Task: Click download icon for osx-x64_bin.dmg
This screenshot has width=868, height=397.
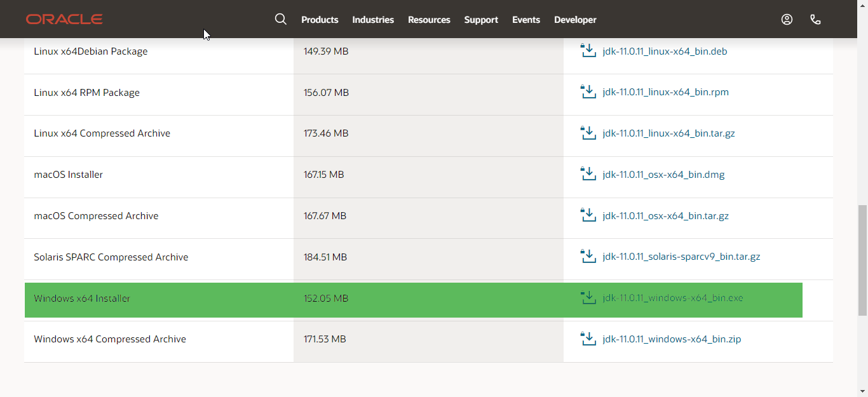Action: [588, 173]
